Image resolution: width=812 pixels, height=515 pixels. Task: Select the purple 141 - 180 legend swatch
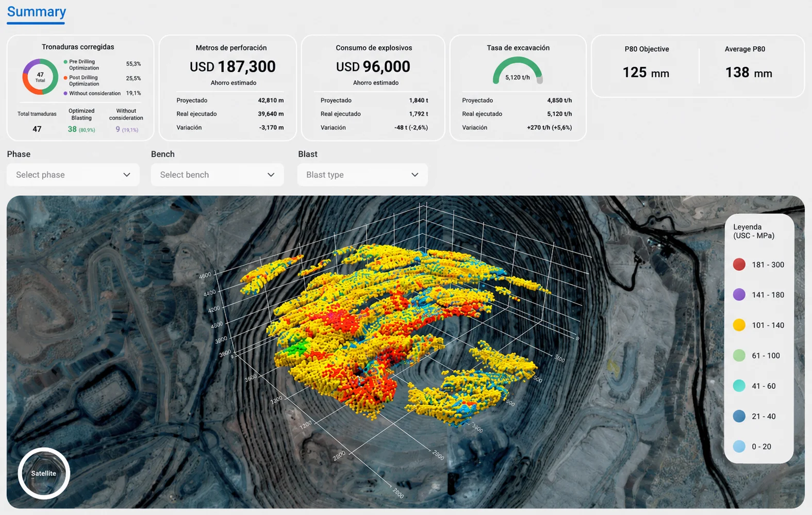[739, 295]
